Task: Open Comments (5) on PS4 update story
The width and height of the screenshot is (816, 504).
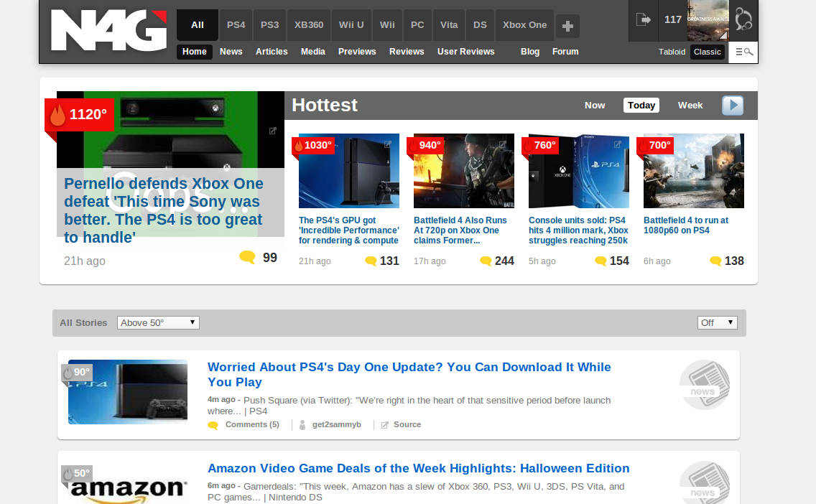Action: (252, 425)
